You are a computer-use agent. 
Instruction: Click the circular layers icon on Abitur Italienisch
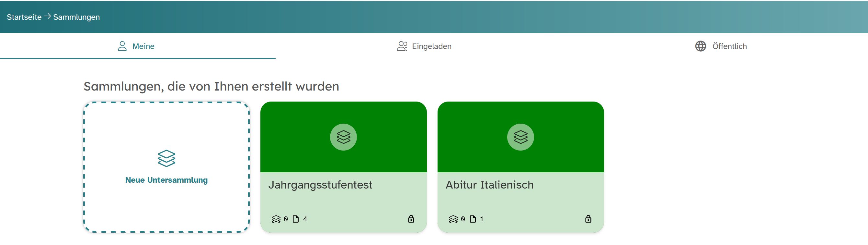click(x=520, y=137)
